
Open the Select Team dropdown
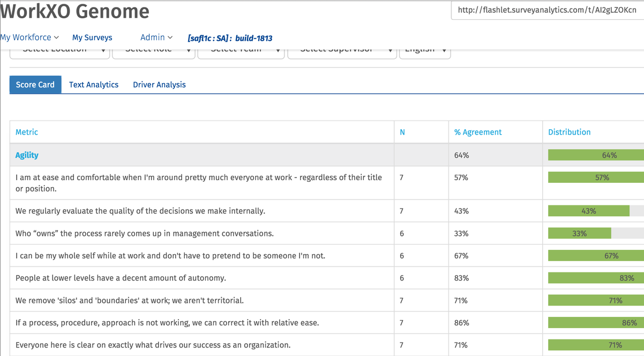pos(241,51)
